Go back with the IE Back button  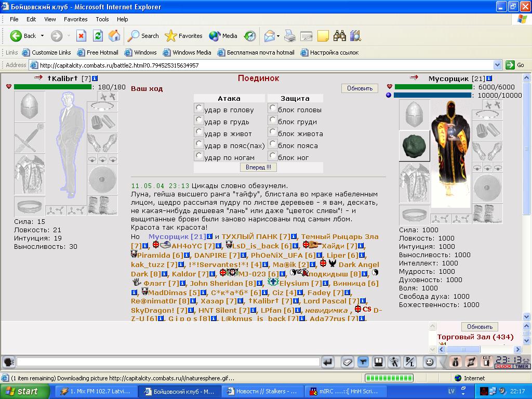coord(23,36)
